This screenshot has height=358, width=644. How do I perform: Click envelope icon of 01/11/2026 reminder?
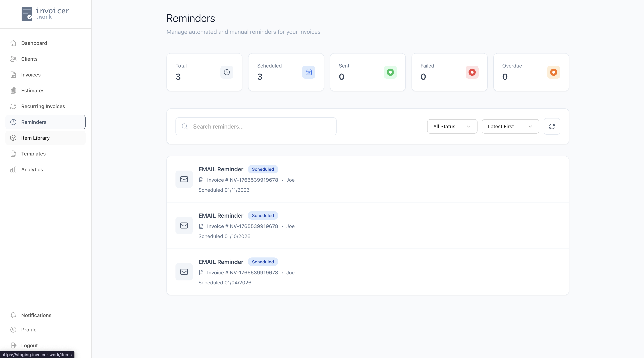[184, 179]
